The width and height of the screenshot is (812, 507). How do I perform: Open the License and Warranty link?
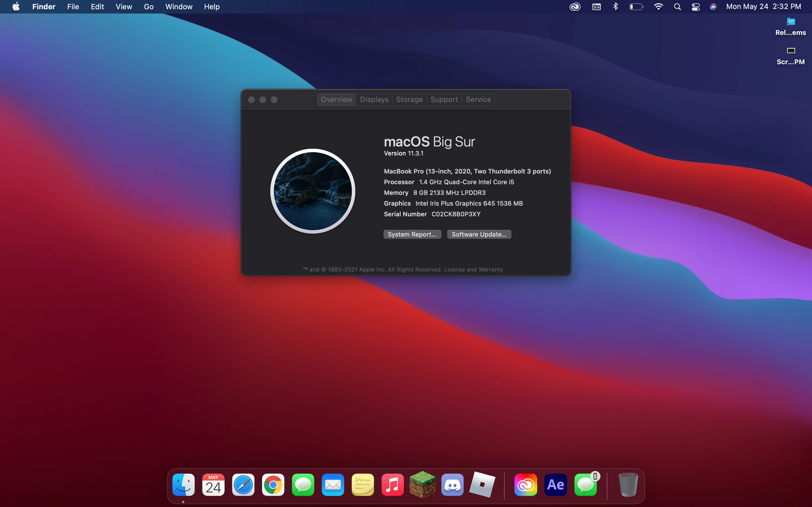[473, 270]
